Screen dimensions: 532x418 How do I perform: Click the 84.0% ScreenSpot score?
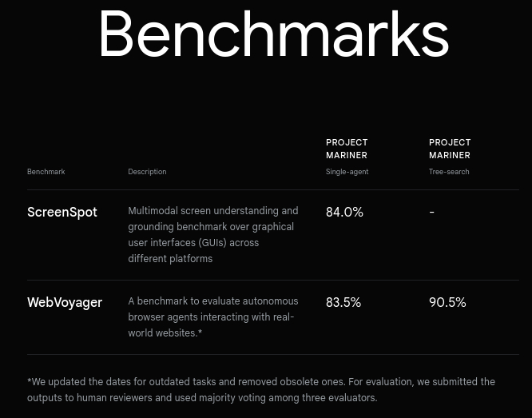(x=344, y=213)
